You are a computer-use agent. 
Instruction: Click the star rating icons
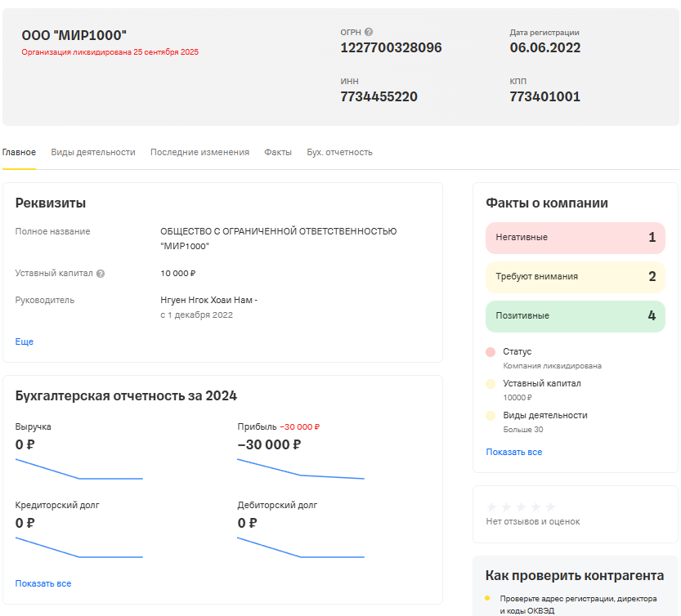(x=521, y=507)
